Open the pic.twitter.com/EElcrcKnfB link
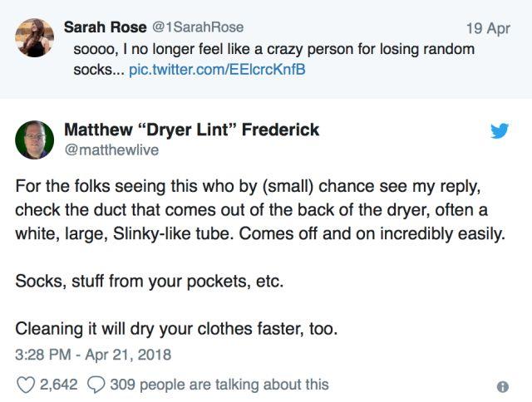Screen dimensions: 532x402 pyautogui.click(x=217, y=69)
